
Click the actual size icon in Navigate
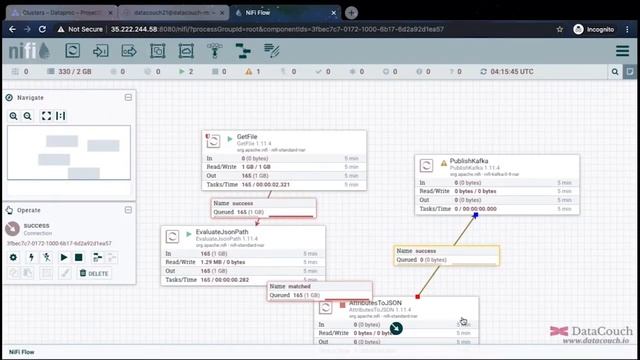60,116
